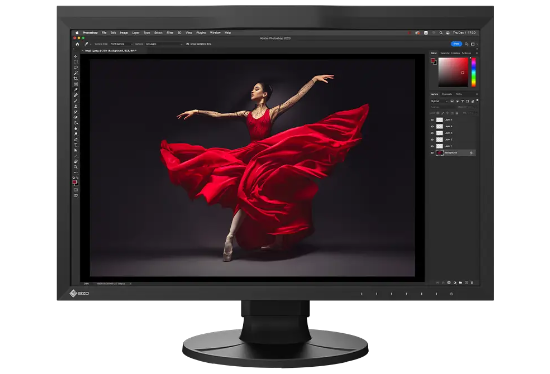The height and width of the screenshot is (374, 550).
Task: Switch to the Gradients tab
Action: [456, 53]
